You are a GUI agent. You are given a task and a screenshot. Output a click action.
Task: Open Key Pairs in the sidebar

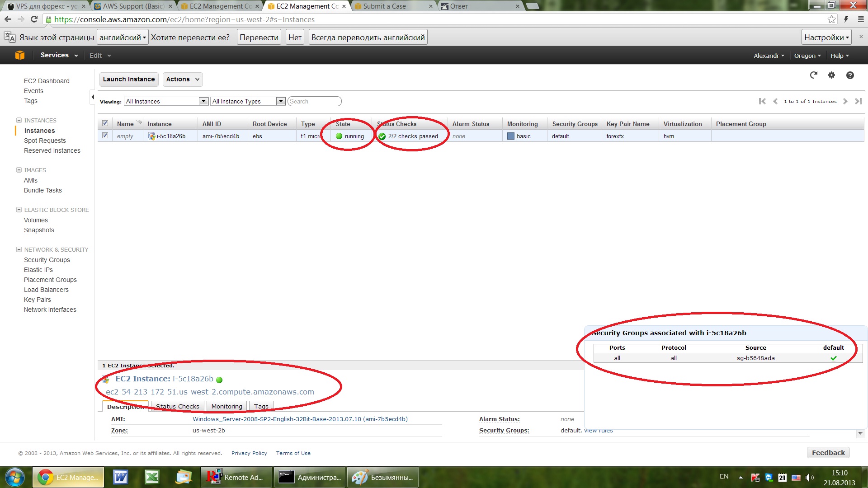(38, 300)
